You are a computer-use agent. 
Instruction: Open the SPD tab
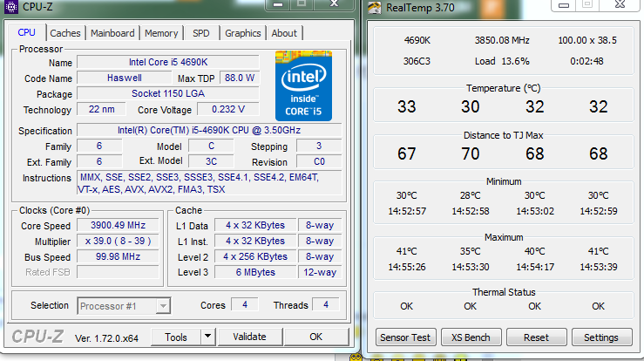click(200, 33)
